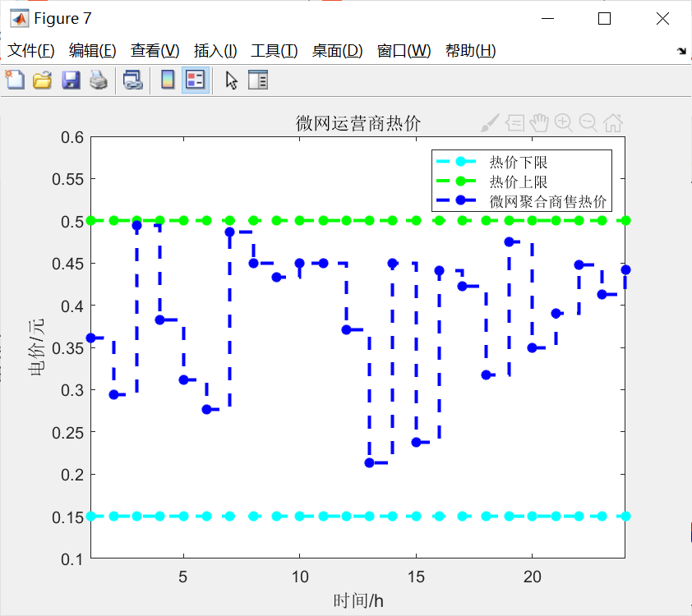This screenshot has width=692, height=616.
Task: Click the y-axis tick label 0.55
Action: (67, 179)
